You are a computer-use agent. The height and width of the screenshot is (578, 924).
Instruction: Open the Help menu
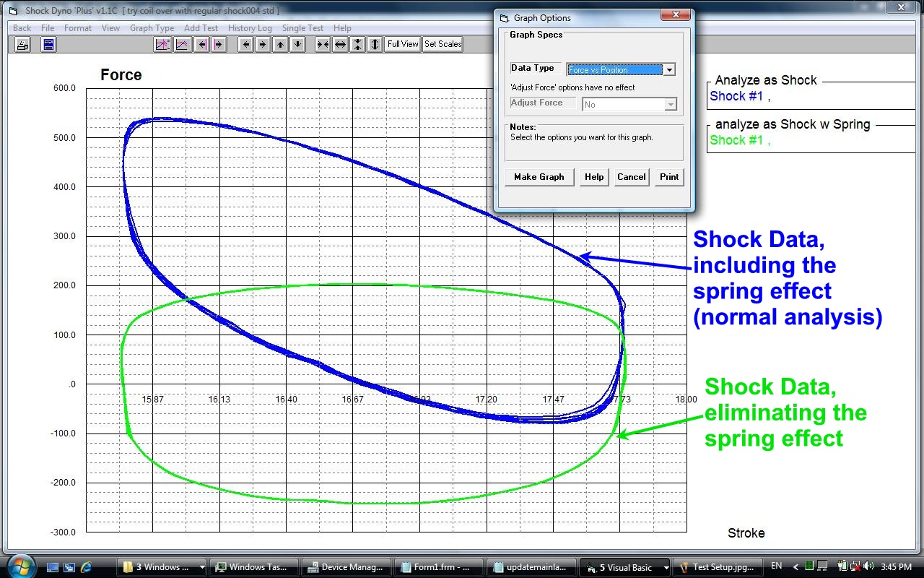tap(342, 28)
